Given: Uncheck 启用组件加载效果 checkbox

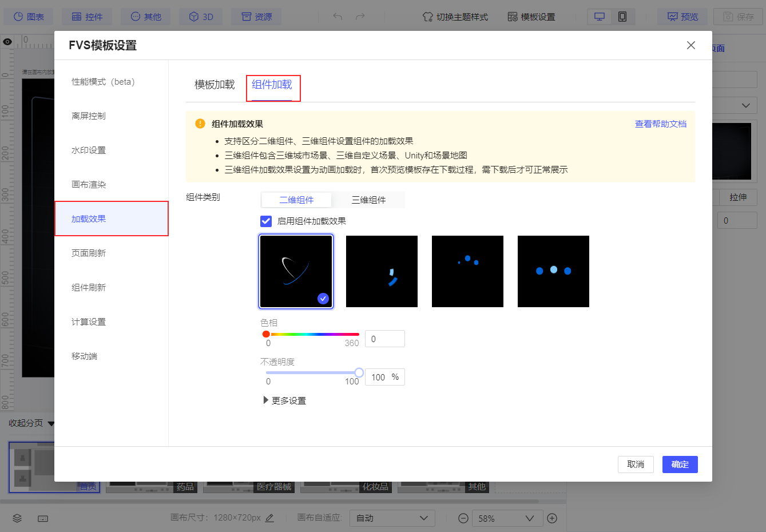Looking at the screenshot, I should click(x=265, y=221).
